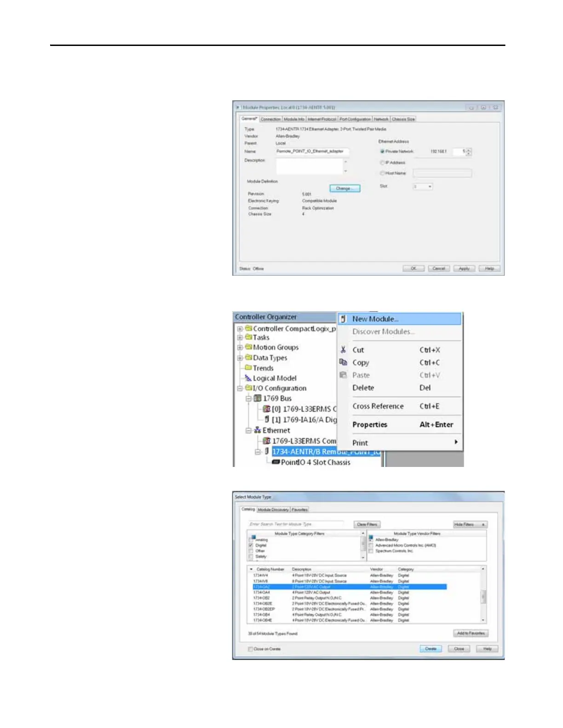Expand the Tasks tree node

click(240, 337)
